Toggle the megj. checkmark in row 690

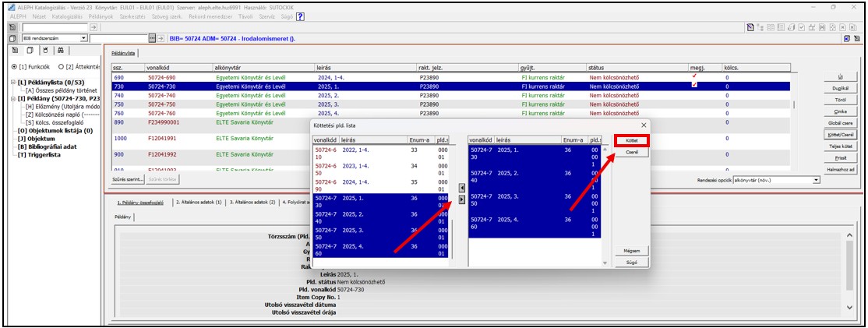[694, 76]
